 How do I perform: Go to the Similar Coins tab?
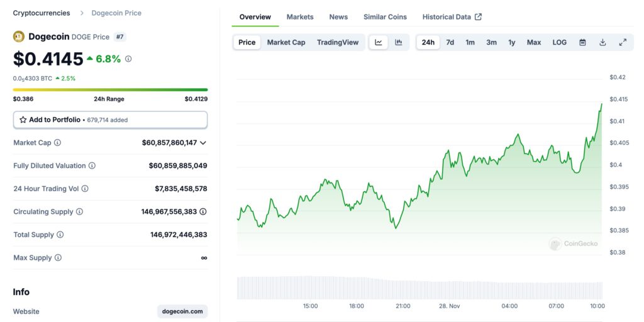click(385, 17)
